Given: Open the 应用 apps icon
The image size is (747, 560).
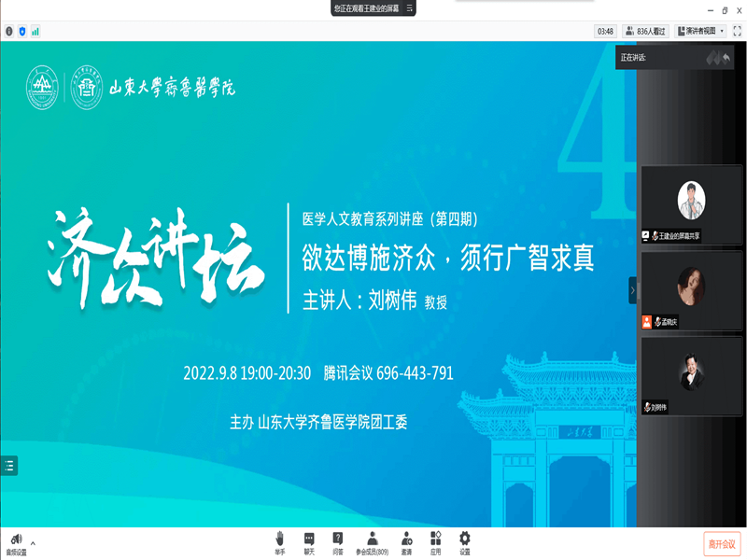Looking at the screenshot, I should (435, 542).
